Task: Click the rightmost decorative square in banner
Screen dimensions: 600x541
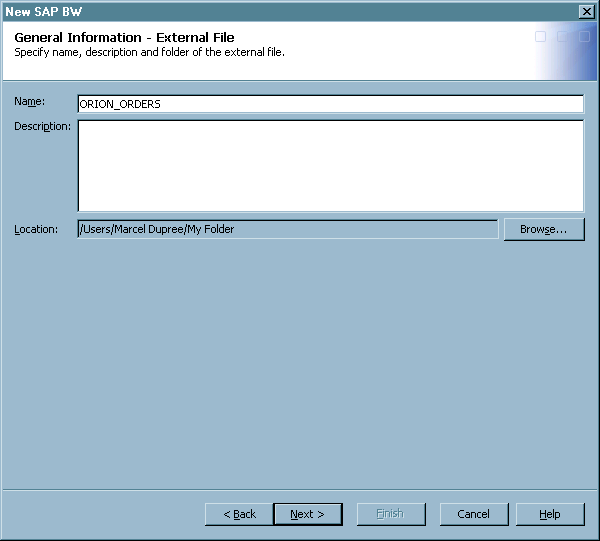Action: pos(582,37)
